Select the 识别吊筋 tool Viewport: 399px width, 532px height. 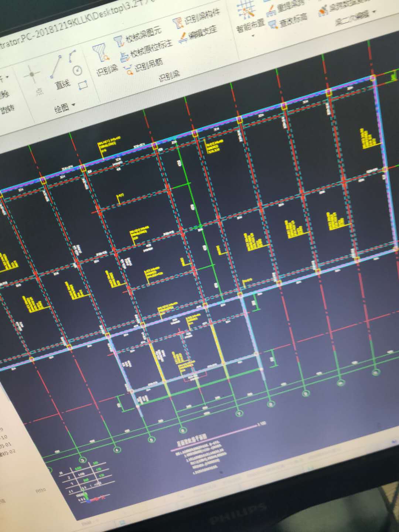click(x=143, y=67)
